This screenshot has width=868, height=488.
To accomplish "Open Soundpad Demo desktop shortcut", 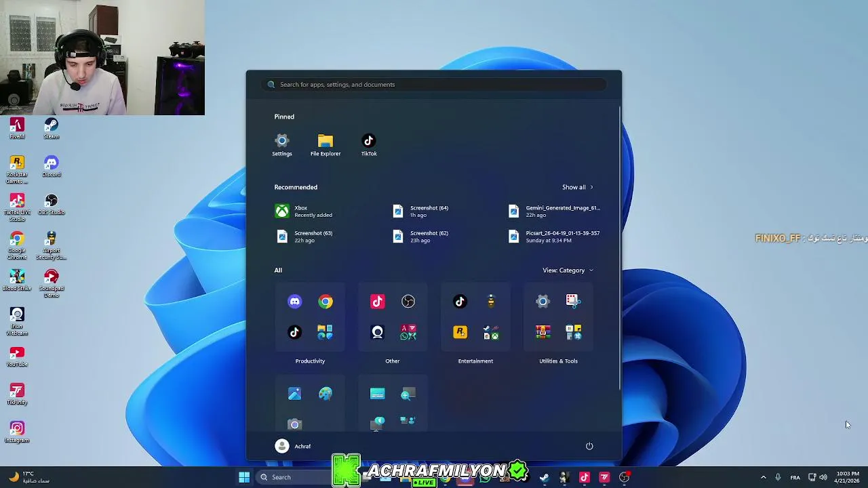I will [x=52, y=283].
